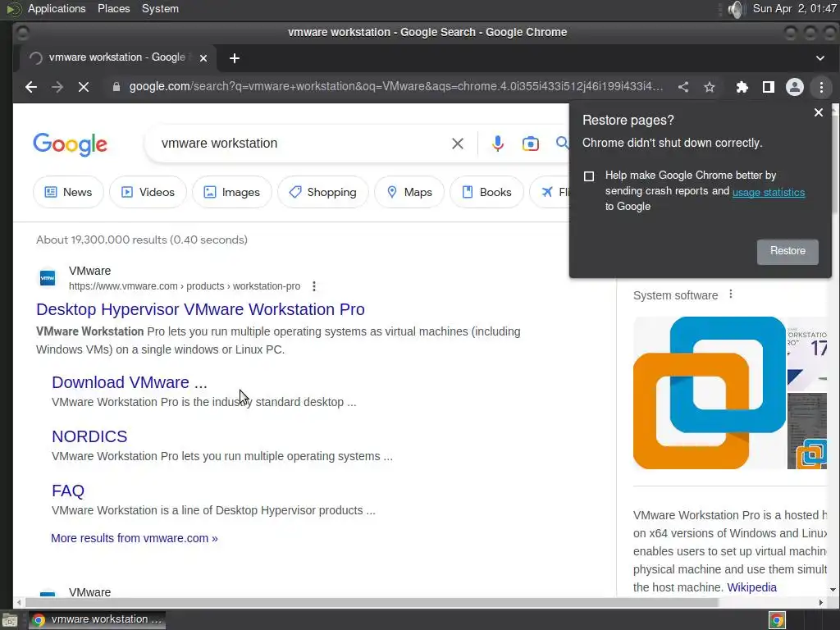Start a voice search with the microphone
Viewport: 840px width, 630px height.
click(x=498, y=144)
